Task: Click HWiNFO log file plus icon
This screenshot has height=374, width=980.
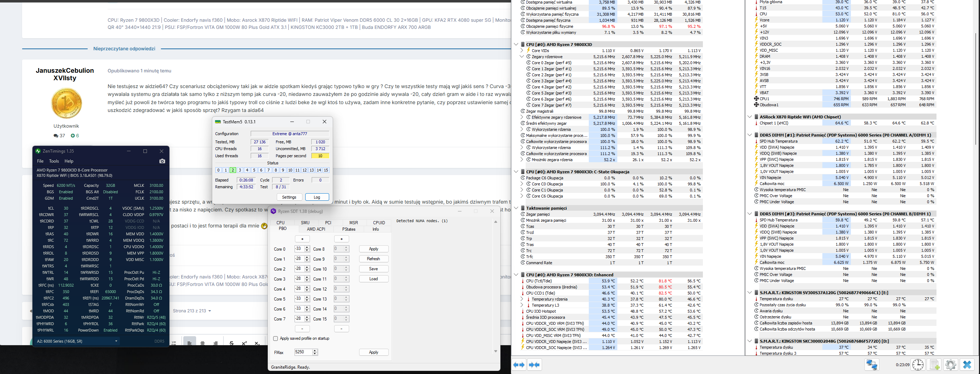Action: [x=934, y=365]
